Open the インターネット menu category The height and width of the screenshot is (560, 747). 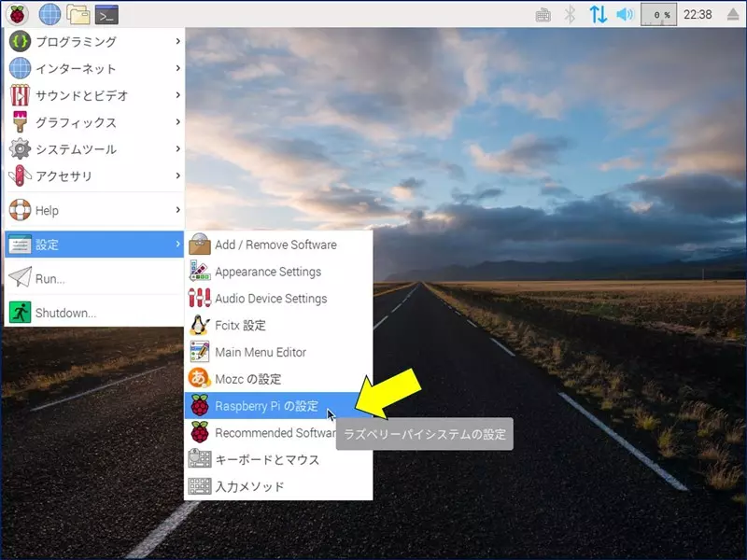pyautogui.click(x=94, y=68)
